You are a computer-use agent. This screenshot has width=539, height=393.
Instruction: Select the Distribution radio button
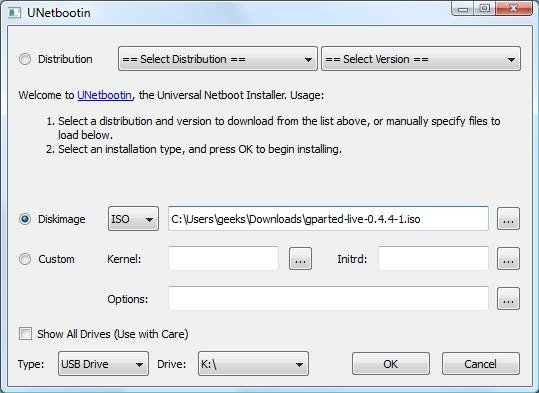25,59
